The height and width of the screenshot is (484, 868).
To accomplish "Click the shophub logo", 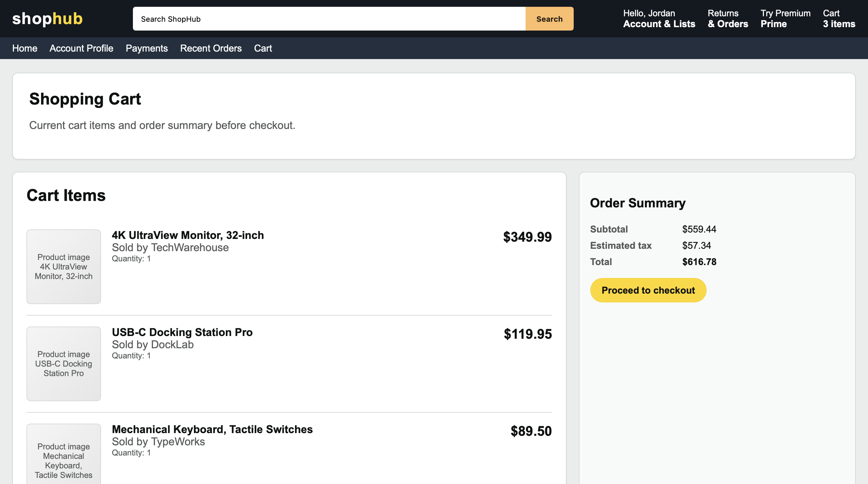I will pos(47,19).
